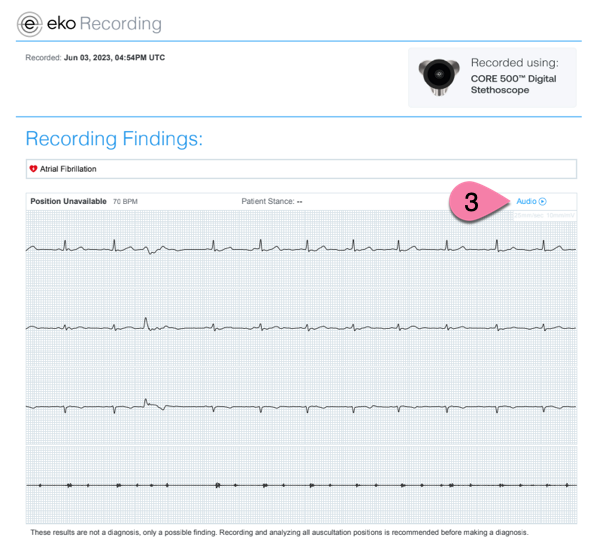Play the audio recording button
Viewport: 600px width, 547px height.
tap(543, 201)
